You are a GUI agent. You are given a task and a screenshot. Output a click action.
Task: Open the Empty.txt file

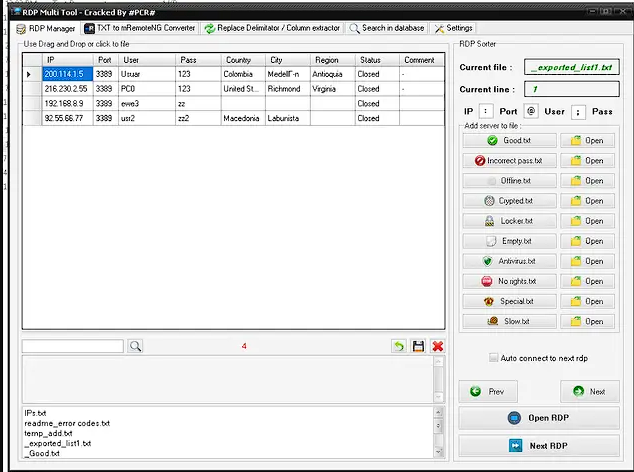(x=588, y=241)
